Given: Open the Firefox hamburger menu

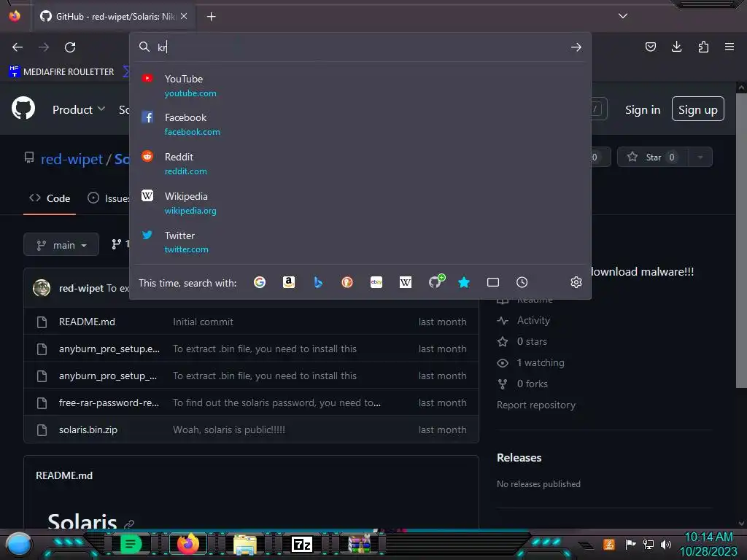Looking at the screenshot, I should coord(729,47).
